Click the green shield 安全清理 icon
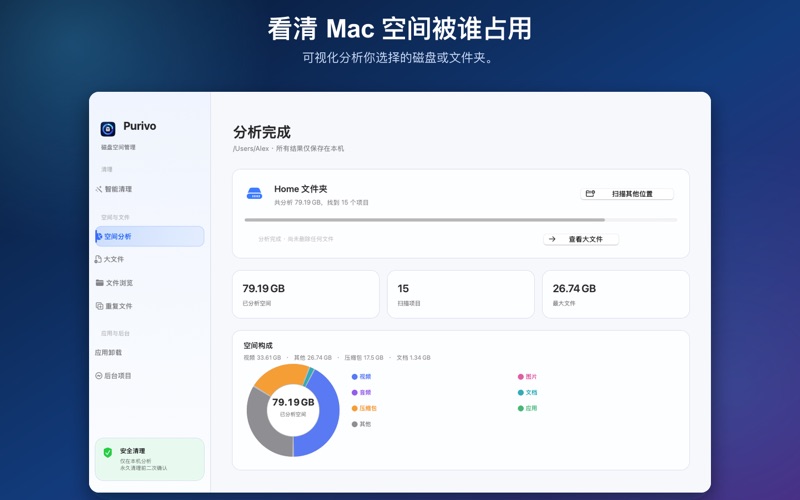 point(108,452)
